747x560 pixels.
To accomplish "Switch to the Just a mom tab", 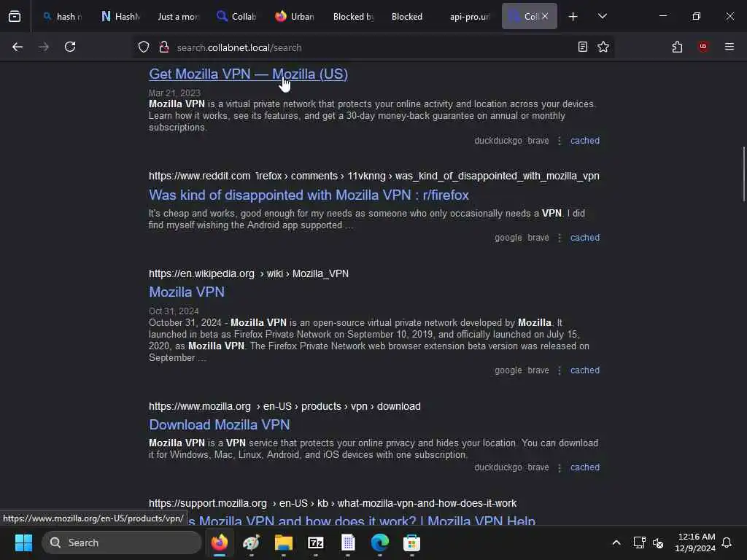I will pyautogui.click(x=178, y=17).
